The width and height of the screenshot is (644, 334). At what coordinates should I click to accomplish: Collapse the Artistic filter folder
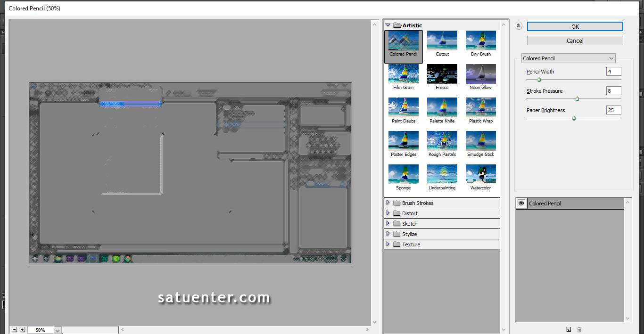click(x=388, y=25)
